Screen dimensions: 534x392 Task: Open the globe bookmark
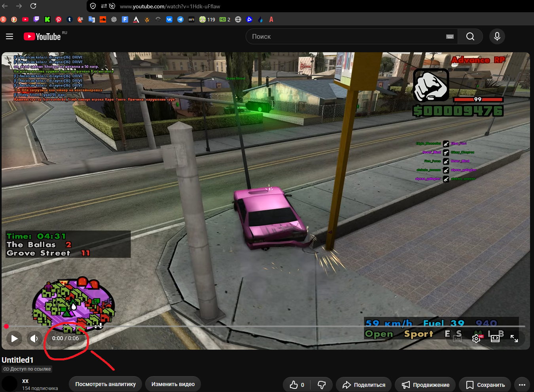(x=238, y=19)
